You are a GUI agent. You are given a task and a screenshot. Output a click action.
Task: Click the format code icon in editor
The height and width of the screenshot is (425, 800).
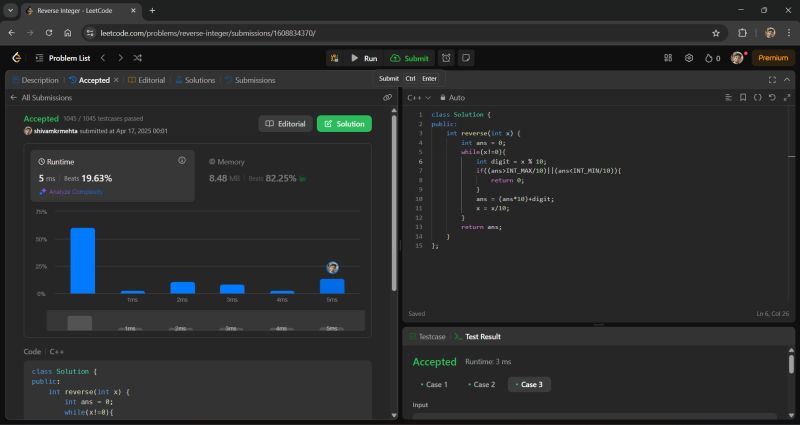(728, 97)
